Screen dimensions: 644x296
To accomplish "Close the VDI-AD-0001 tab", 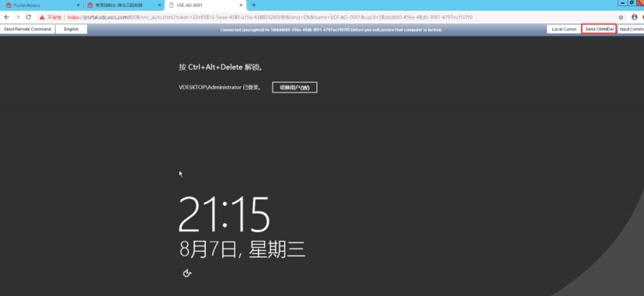I will click(242, 5).
